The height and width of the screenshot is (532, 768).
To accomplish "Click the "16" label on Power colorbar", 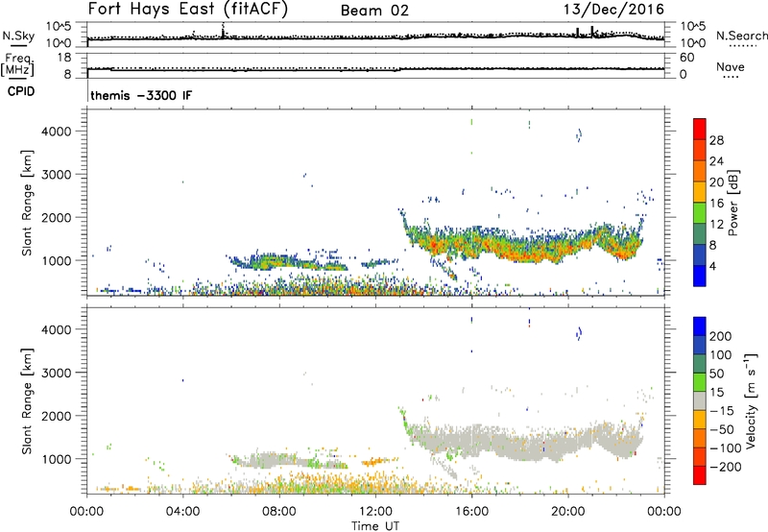I will (716, 204).
